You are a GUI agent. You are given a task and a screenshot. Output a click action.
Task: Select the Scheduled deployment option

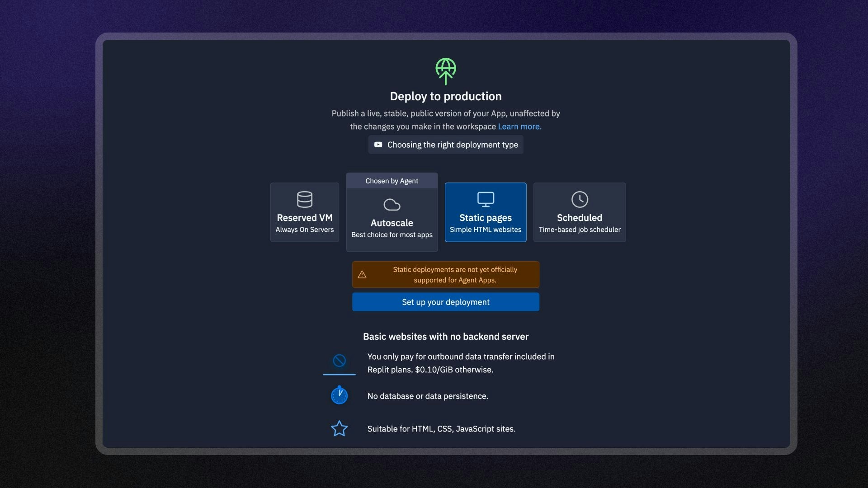pyautogui.click(x=580, y=212)
